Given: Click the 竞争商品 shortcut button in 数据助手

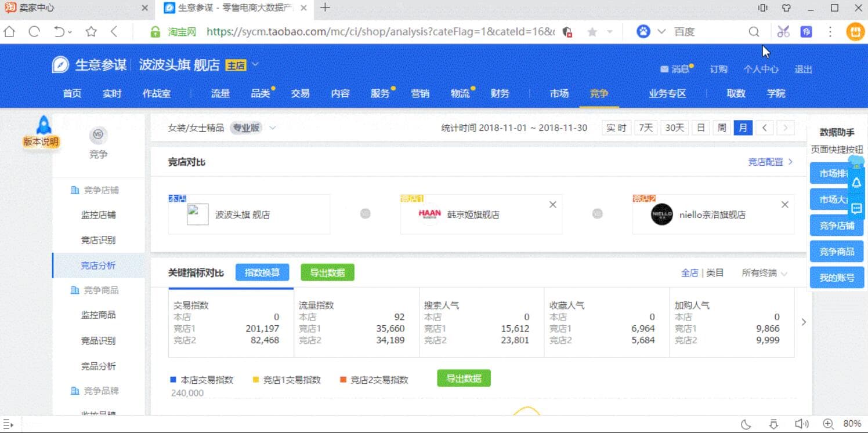Looking at the screenshot, I should coord(837,252).
